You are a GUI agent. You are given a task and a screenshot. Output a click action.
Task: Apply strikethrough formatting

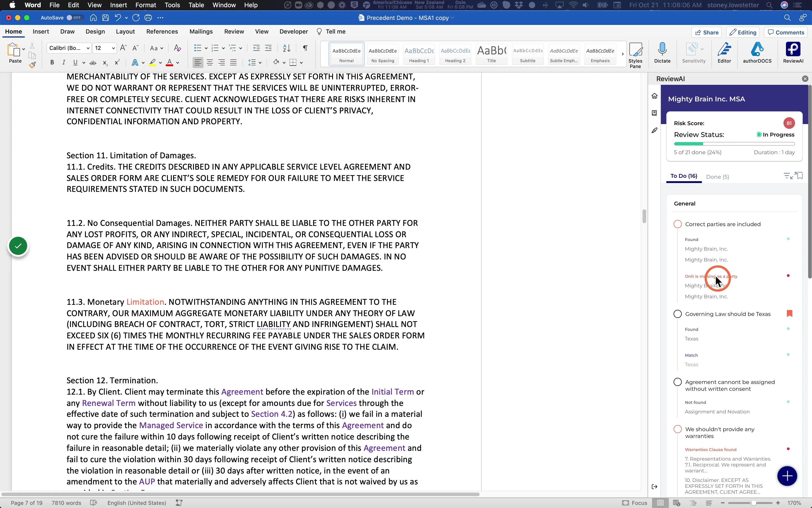pos(93,63)
